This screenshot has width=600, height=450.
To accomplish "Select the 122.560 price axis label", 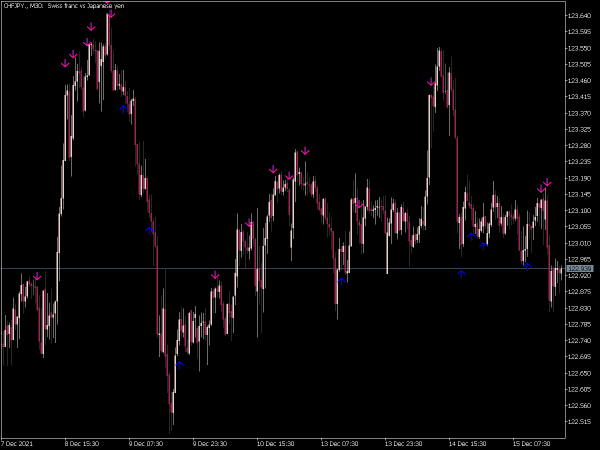I will pyautogui.click(x=579, y=405).
